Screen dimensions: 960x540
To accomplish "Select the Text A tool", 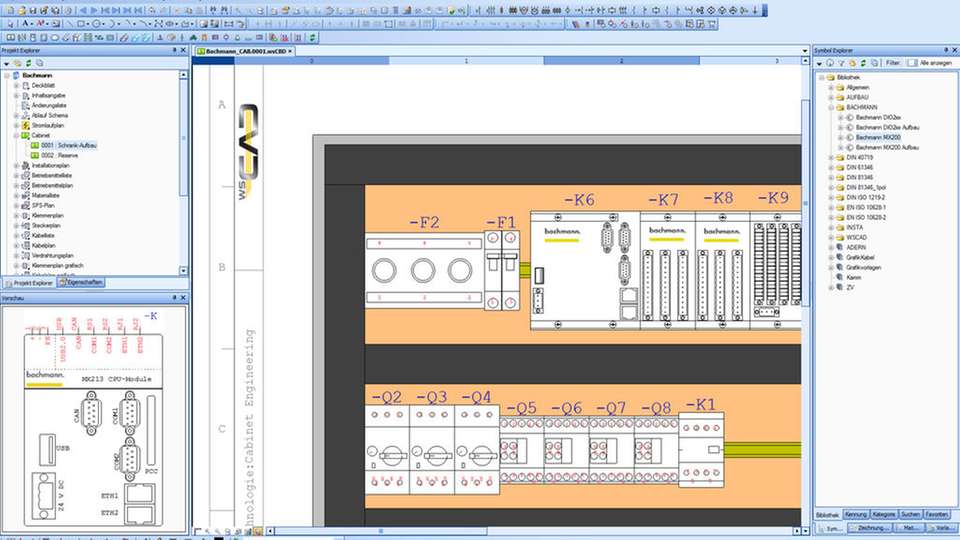I will tap(26, 23).
